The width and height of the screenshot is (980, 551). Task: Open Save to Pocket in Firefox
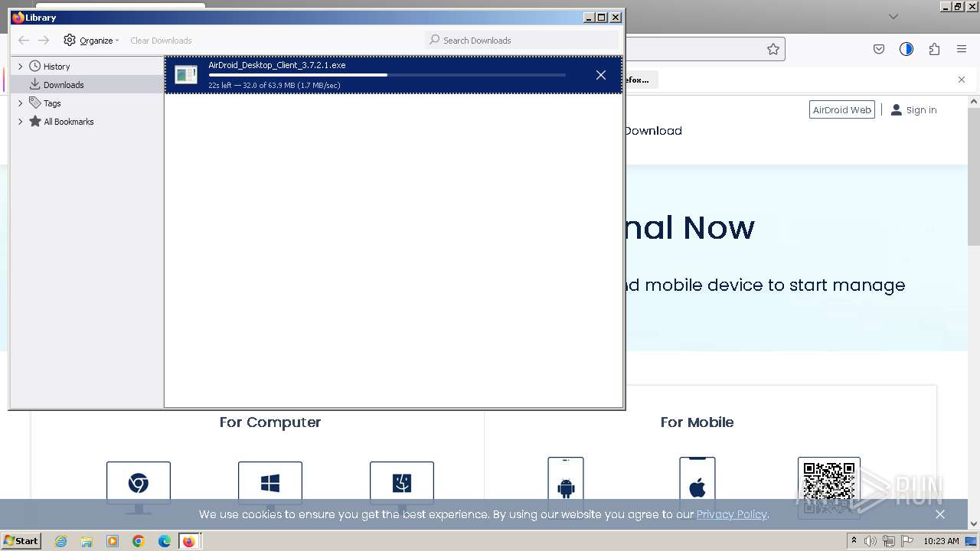(879, 49)
